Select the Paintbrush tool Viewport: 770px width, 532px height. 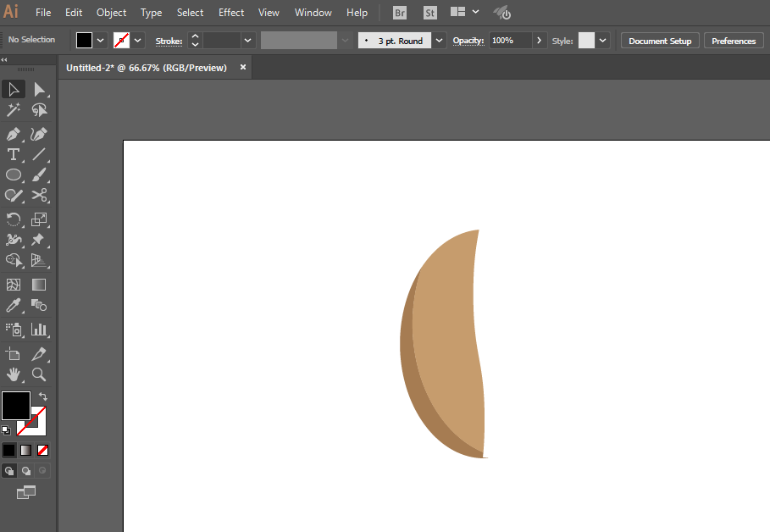tap(39, 175)
